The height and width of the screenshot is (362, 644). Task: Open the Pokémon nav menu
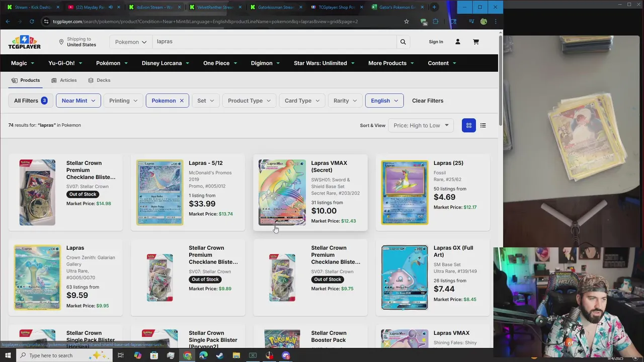[x=112, y=63]
